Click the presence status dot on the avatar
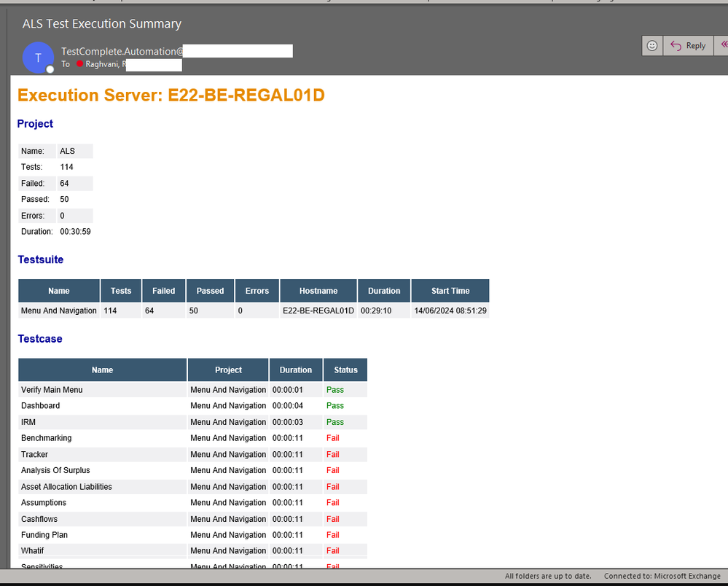 click(x=50, y=69)
